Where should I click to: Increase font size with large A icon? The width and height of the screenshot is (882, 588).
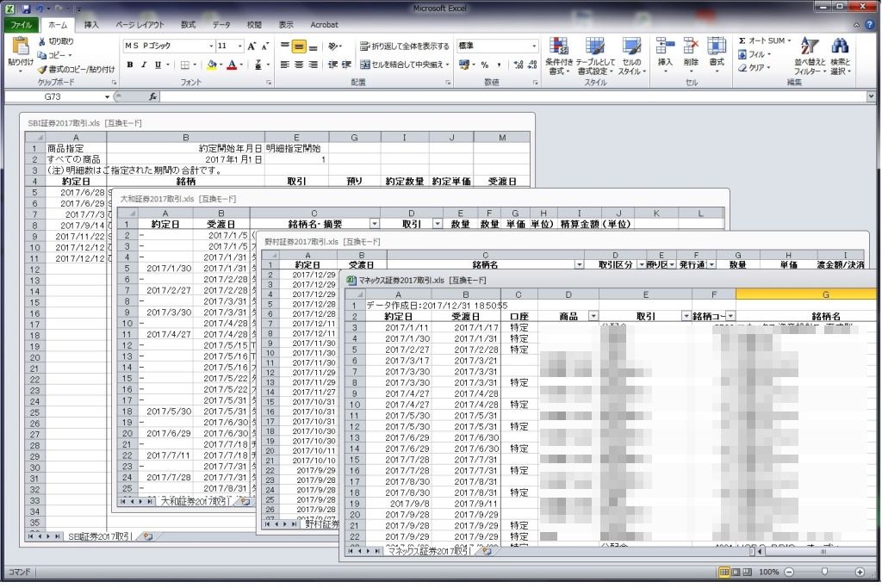[x=252, y=46]
